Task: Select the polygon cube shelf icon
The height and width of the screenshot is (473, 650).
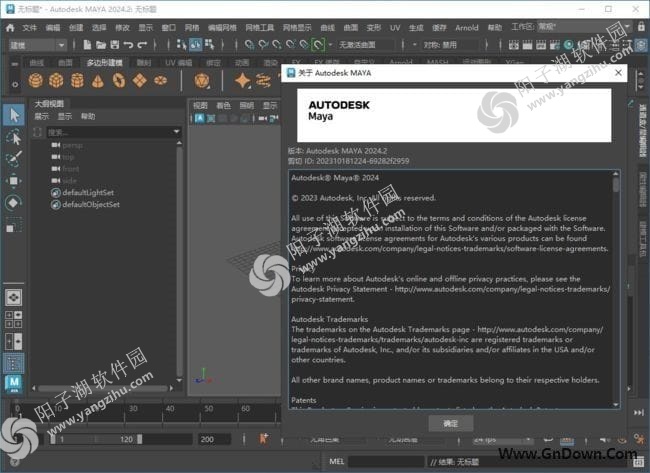Action: 56,80
